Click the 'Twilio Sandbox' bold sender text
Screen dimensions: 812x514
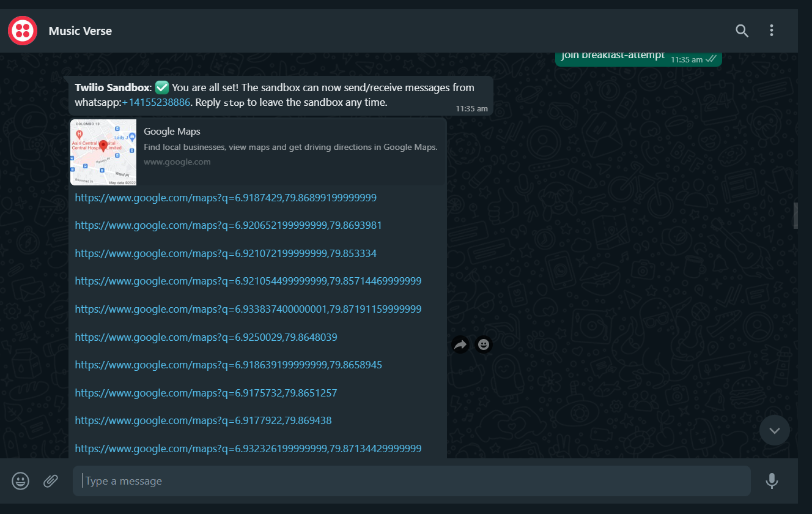pos(112,88)
